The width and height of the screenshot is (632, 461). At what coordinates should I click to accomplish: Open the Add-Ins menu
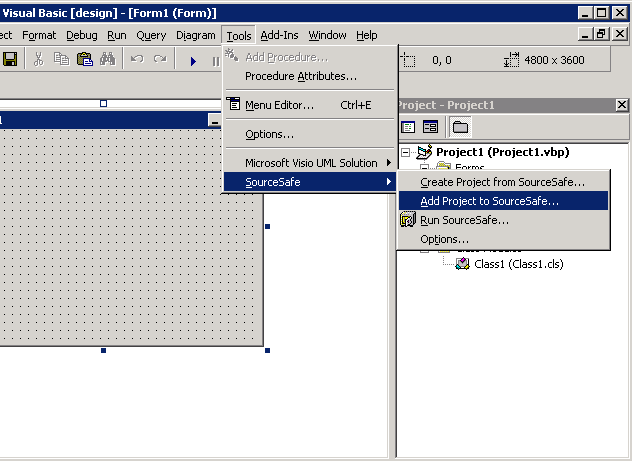pos(279,35)
